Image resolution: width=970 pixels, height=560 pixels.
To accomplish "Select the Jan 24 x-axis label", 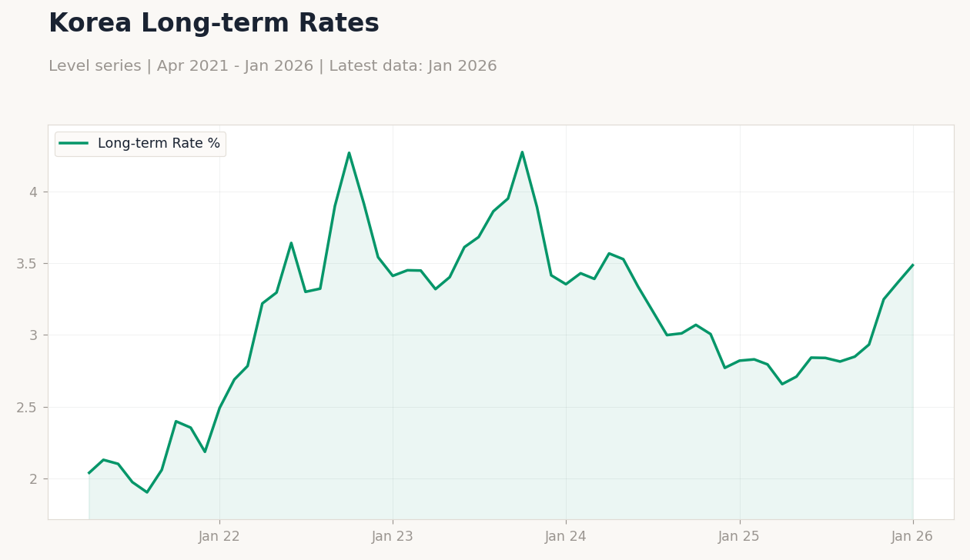I will pyautogui.click(x=566, y=537).
